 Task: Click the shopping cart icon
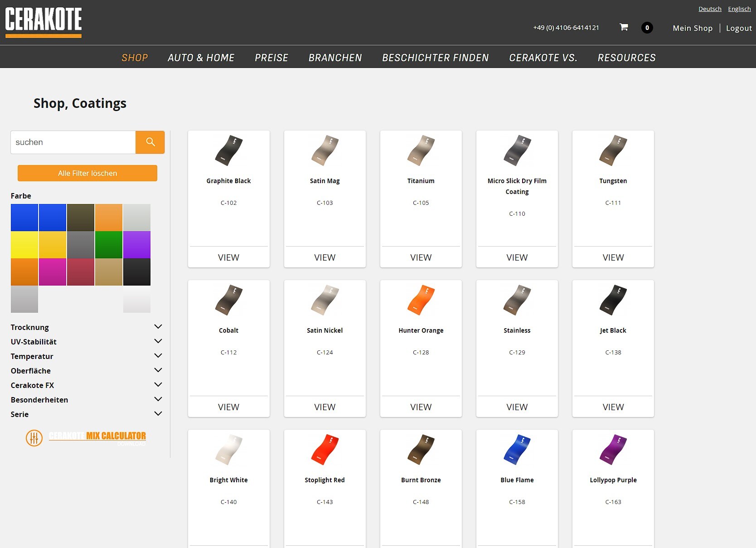[x=624, y=27]
